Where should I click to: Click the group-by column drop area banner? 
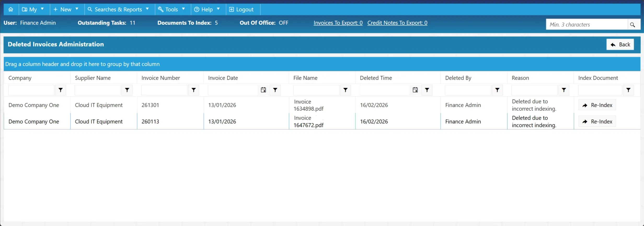(322, 64)
